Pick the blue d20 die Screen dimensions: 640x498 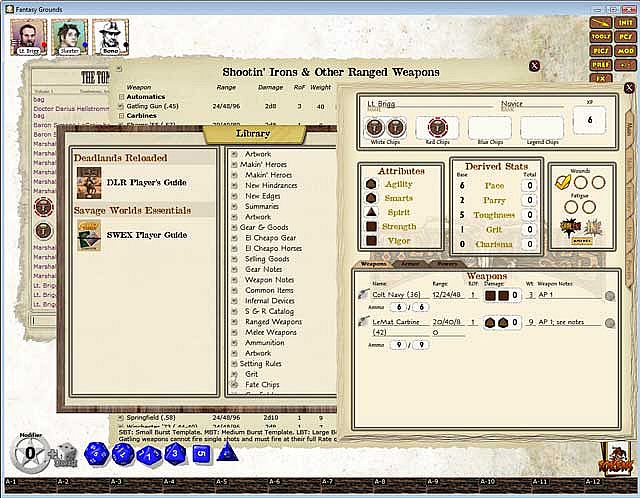(96, 454)
